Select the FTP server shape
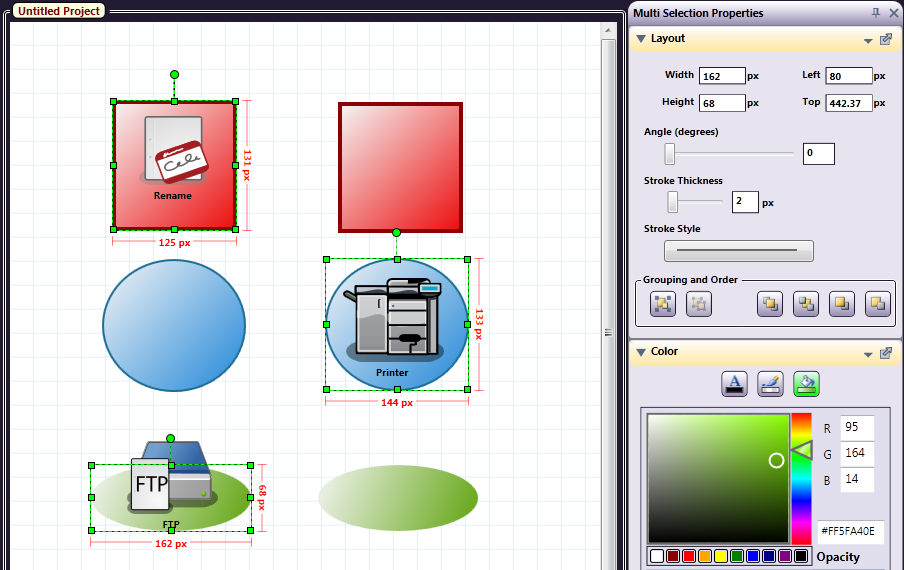This screenshot has width=904, height=570. pos(171,488)
